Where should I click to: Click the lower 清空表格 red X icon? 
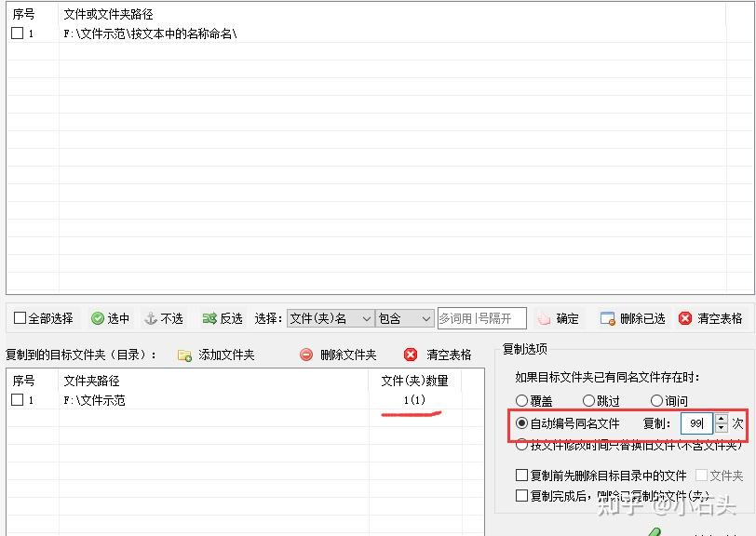[x=411, y=355]
